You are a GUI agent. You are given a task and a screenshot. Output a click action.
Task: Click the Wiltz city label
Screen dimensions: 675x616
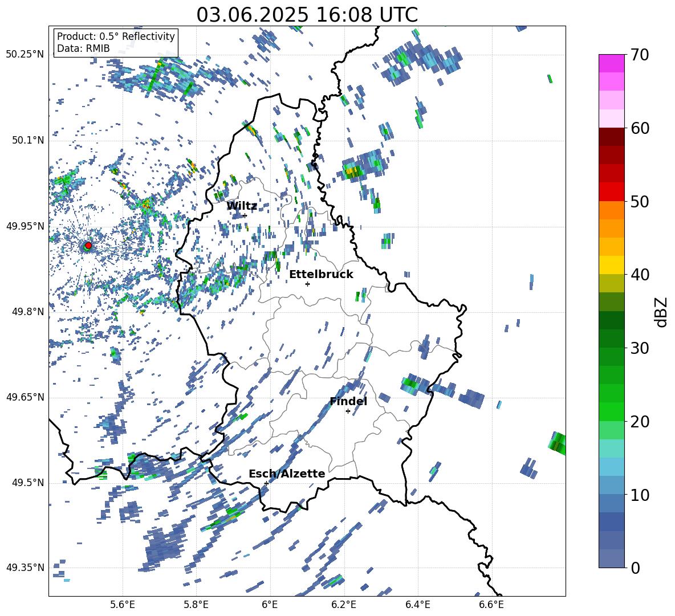pyautogui.click(x=242, y=206)
